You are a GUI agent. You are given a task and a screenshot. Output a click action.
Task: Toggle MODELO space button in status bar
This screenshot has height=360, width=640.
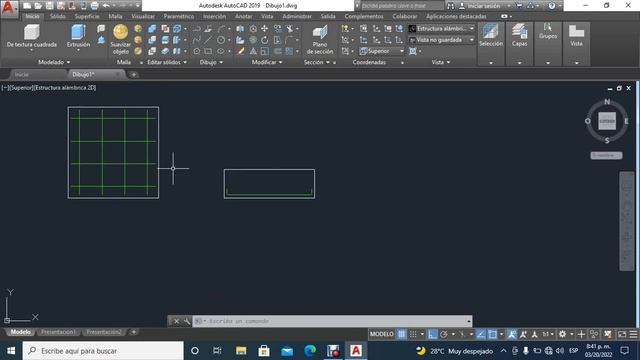point(382,334)
